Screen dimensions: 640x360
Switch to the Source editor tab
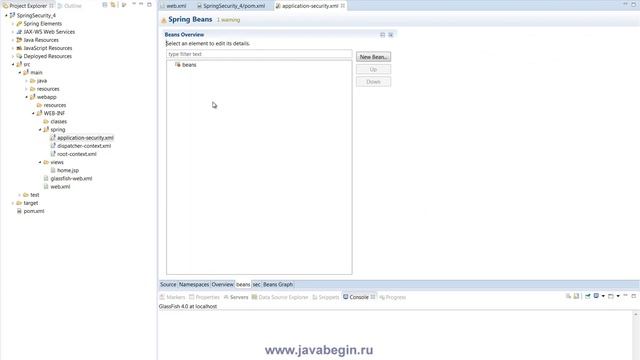[168, 284]
